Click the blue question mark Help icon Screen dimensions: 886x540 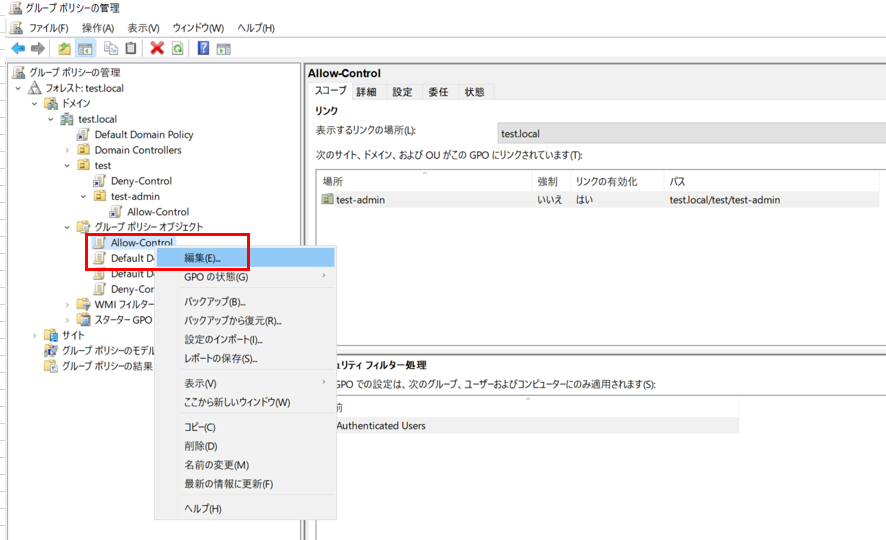[x=203, y=49]
